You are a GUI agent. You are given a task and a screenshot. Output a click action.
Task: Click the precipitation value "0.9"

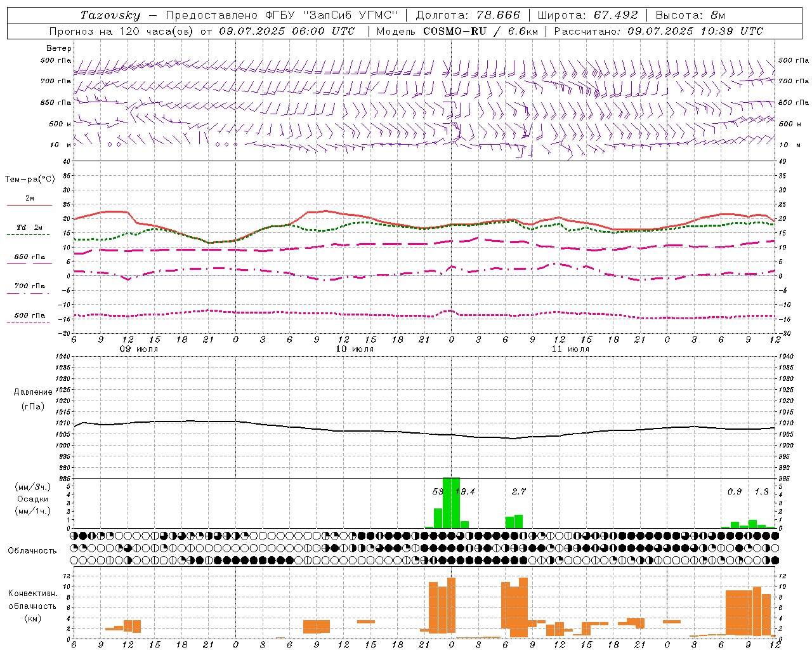(735, 491)
